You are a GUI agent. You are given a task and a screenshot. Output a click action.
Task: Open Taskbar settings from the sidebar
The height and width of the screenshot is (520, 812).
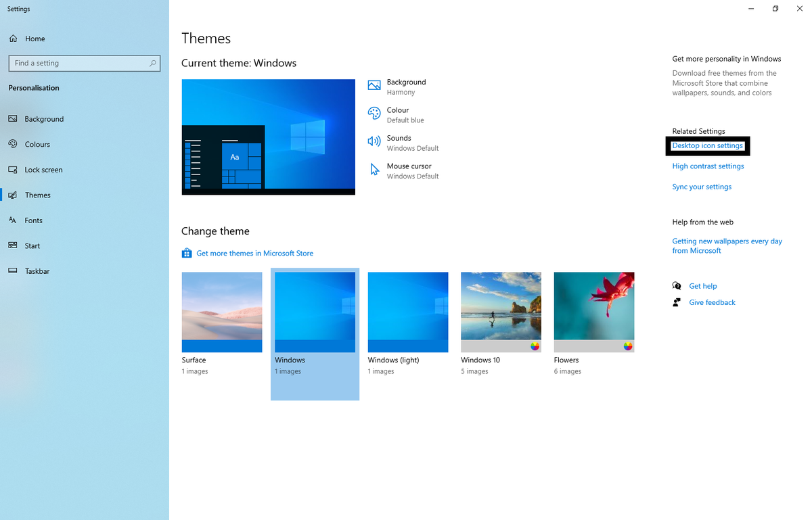pos(39,270)
